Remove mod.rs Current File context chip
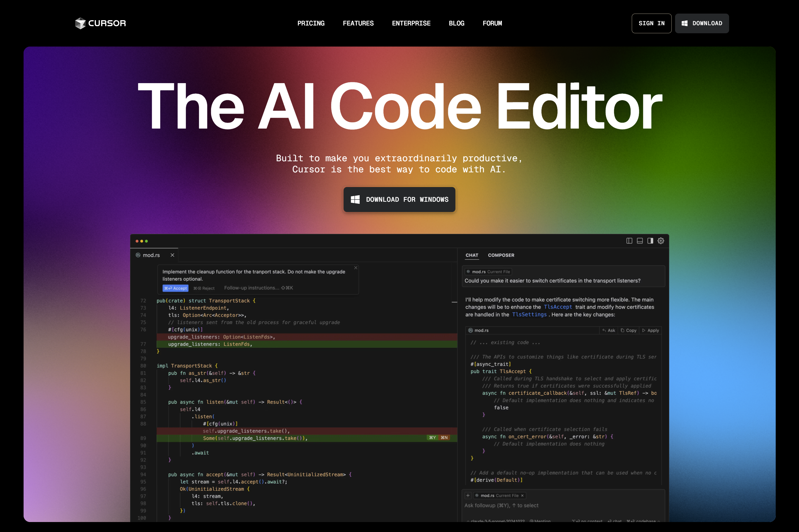Screen dimensions: 799x532 pyautogui.click(x=522, y=496)
